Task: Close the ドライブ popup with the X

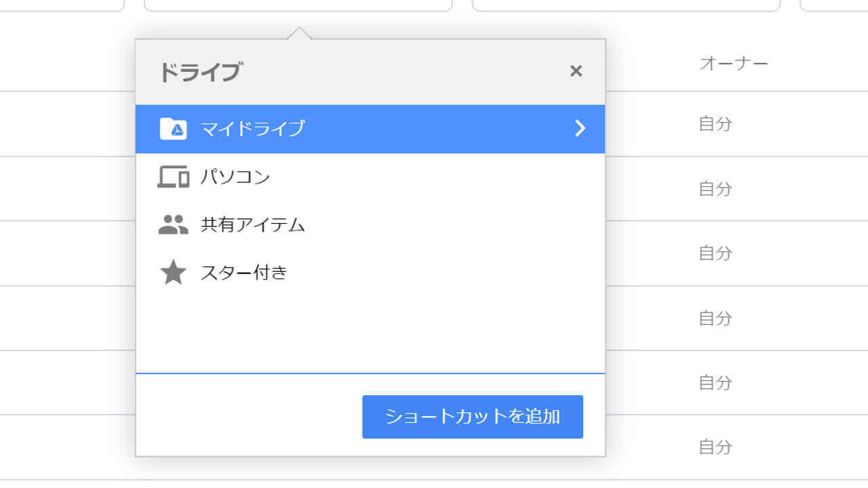Action: [x=576, y=71]
